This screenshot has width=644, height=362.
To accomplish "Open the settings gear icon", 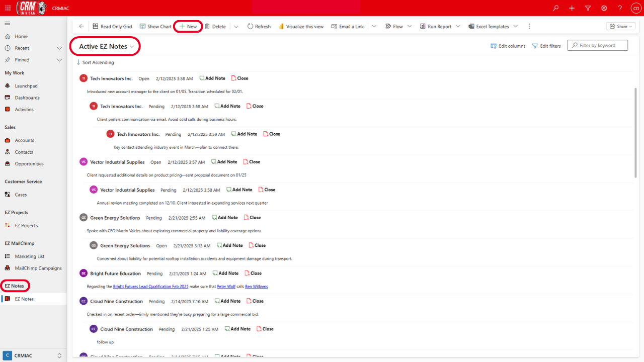I will coord(604,8).
